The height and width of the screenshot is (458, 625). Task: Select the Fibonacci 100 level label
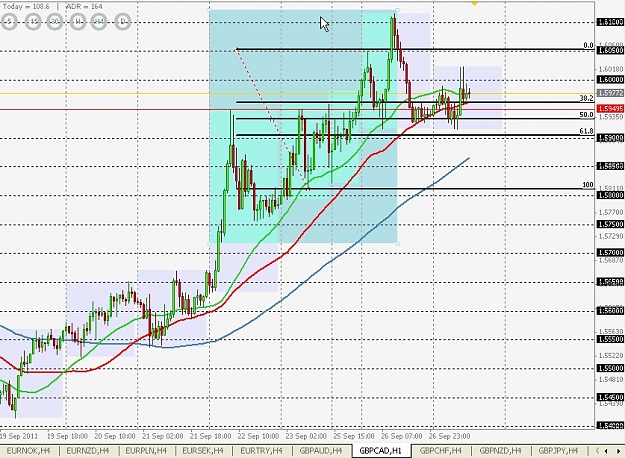(588, 185)
